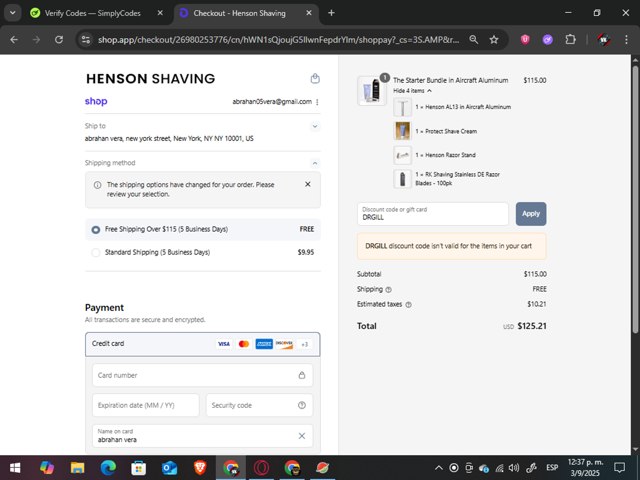Click the volume icon in system tray
The height and width of the screenshot is (480, 640).
click(514, 468)
